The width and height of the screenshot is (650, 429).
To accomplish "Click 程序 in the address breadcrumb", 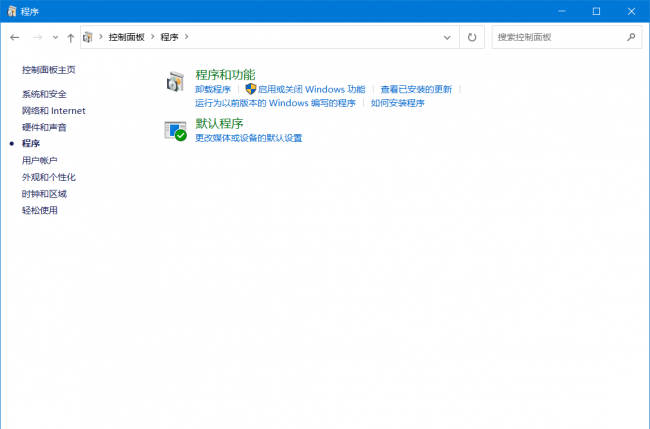I will (169, 37).
